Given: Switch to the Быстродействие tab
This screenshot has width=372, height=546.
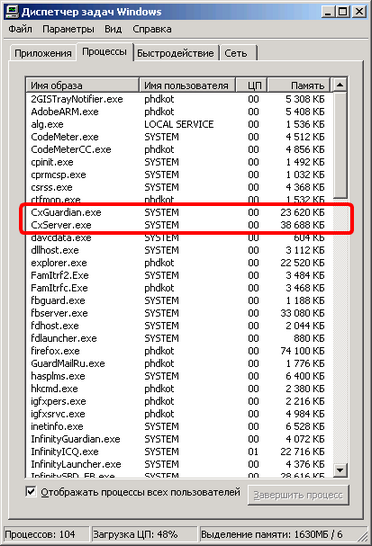Looking at the screenshot, I should point(175,53).
